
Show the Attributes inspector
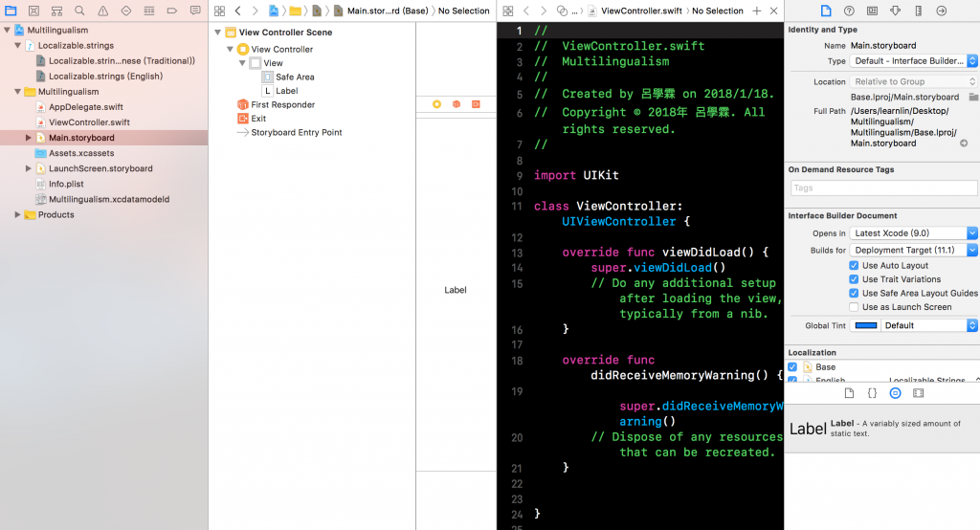click(895, 11)
